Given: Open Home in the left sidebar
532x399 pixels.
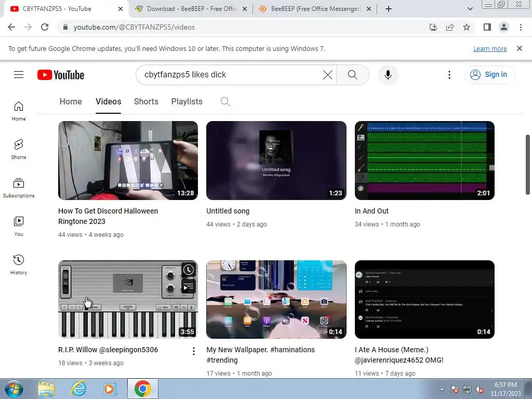Looking at the screenshot, I should 19,111.
